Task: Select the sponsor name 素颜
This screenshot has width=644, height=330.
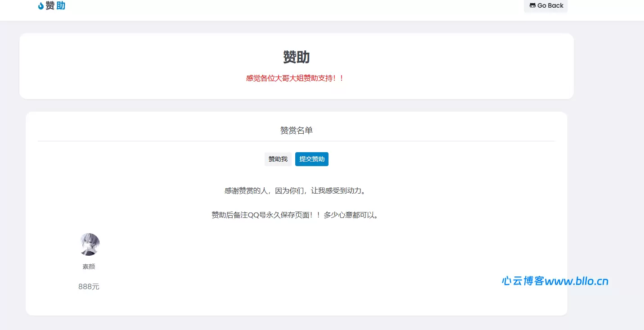Action: click(89, 267)
